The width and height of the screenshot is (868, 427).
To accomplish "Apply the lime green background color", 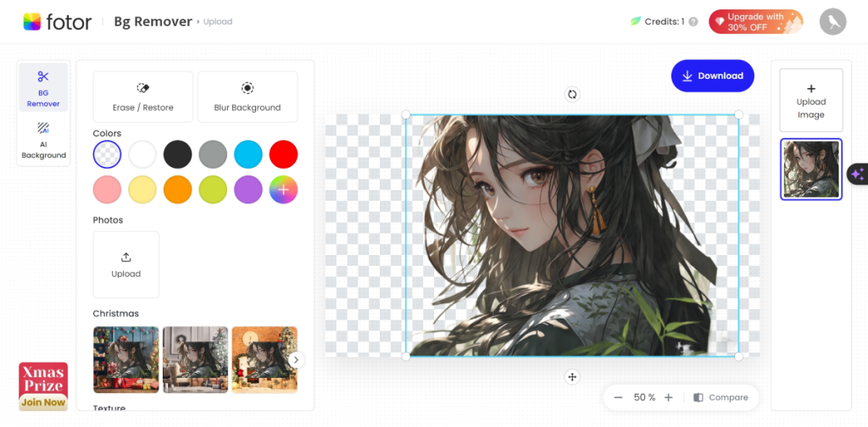I will 213,190.
